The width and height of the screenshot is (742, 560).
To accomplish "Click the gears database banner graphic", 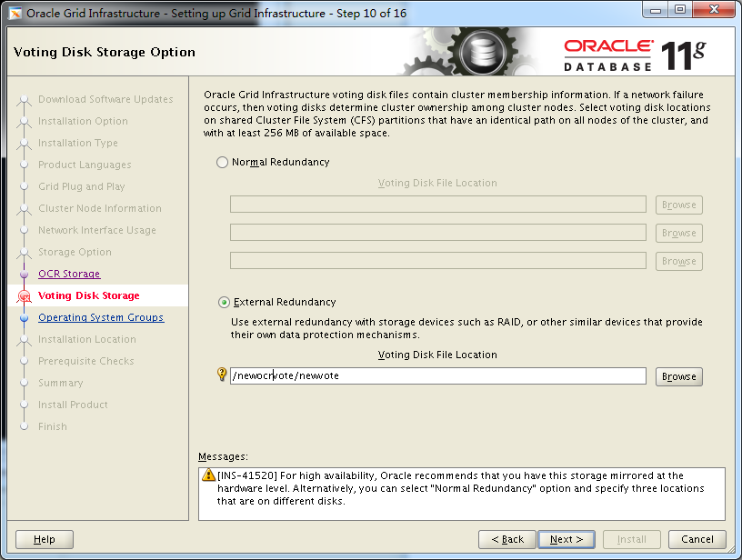I will 471,52.
